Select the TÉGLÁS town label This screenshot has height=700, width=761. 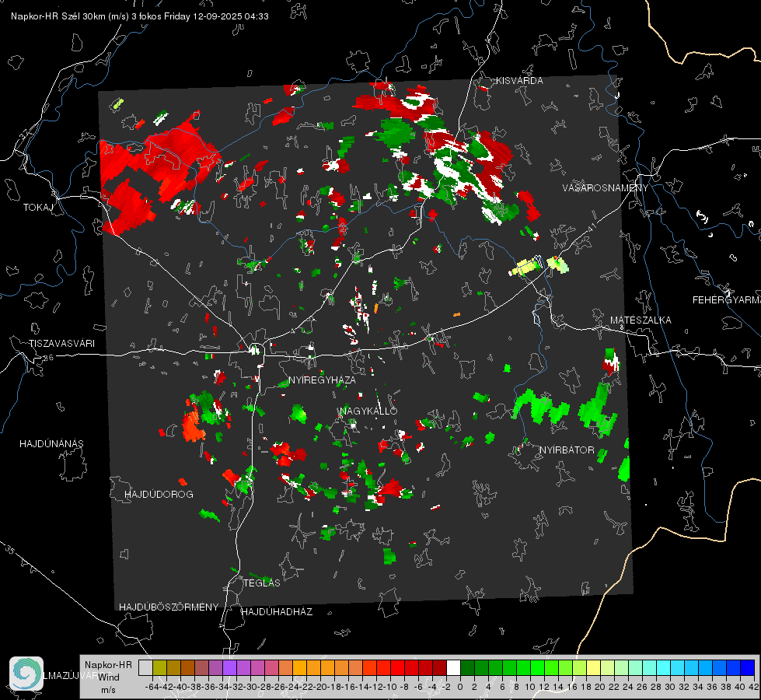pos(262,583)
